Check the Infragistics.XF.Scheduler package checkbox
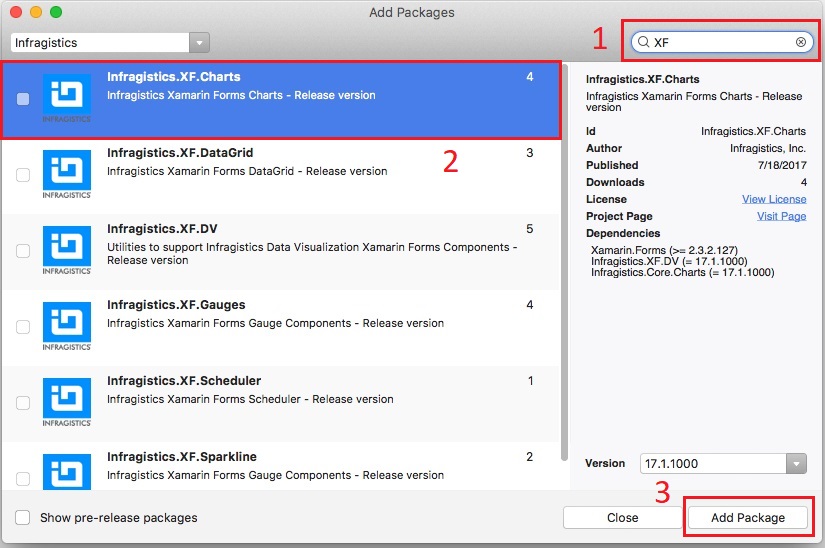This screenshot has width=825, height=548. pyautogui.click(x=23, y=403)
